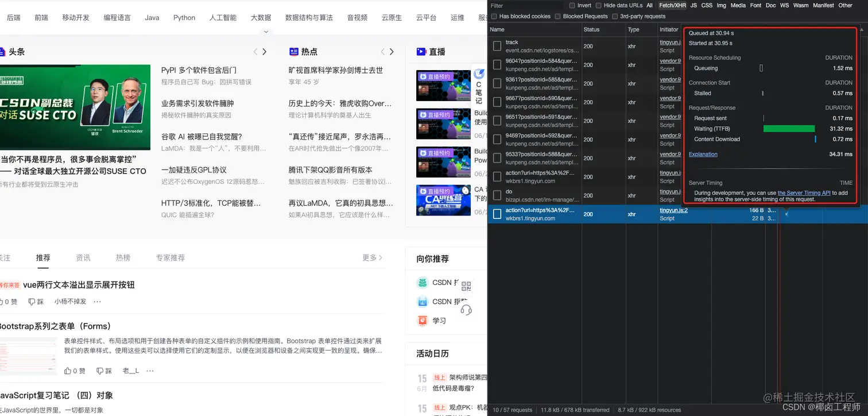Click next arrow in 热点 section header
The height and width of the screenshot is (416, 868).
pos(392,52)
